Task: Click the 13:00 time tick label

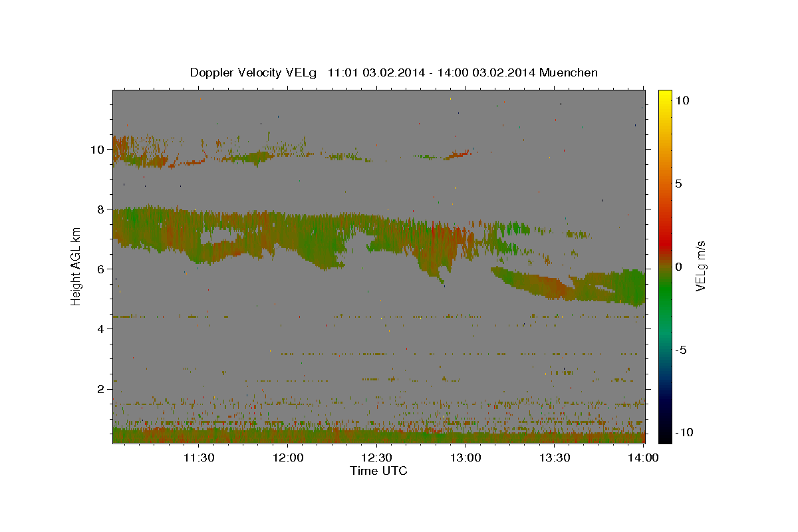Action: [x=466, y=458]
